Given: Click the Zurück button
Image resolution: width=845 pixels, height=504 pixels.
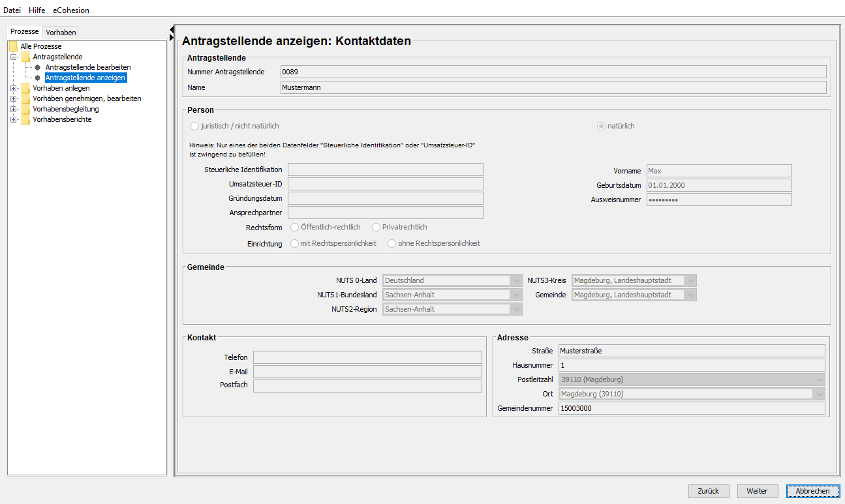Looking at the screenshot, I should click(x=709, y=491).
